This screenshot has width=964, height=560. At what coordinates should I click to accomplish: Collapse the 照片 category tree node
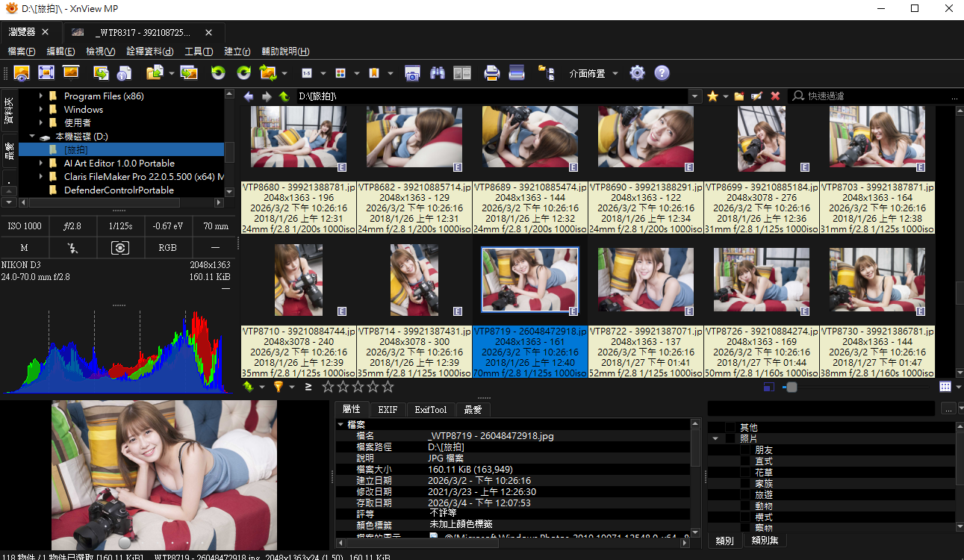715,439
